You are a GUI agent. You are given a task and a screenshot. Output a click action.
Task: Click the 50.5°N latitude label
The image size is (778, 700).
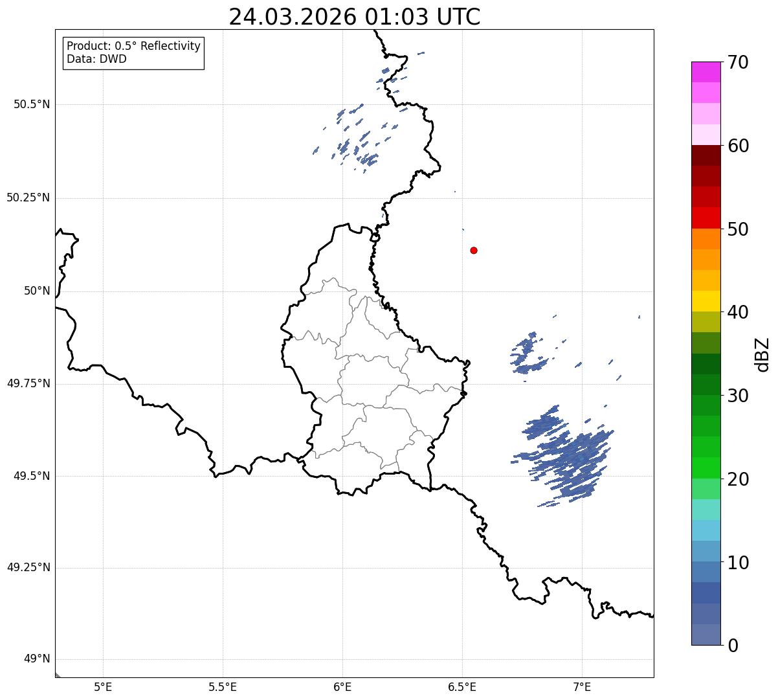pyautogui.click(x=31, y=104)
